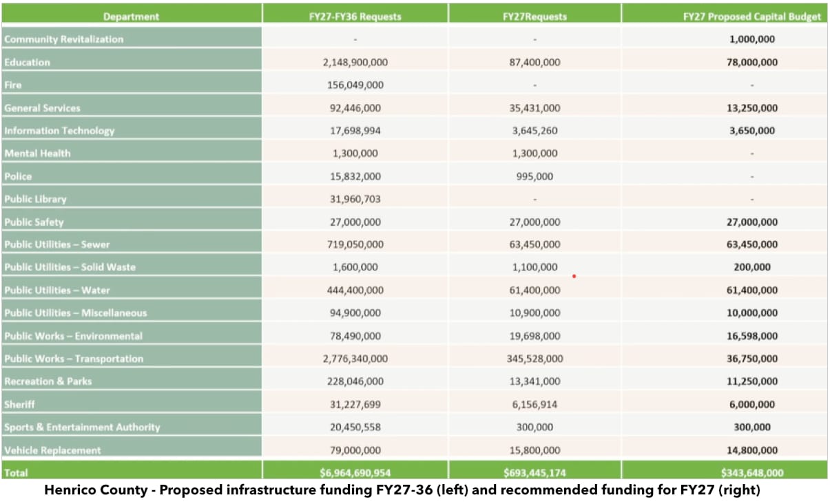Select Police FY27 request of 995,000
This screenshot has width=830, height=504.
tap(535, 176)
